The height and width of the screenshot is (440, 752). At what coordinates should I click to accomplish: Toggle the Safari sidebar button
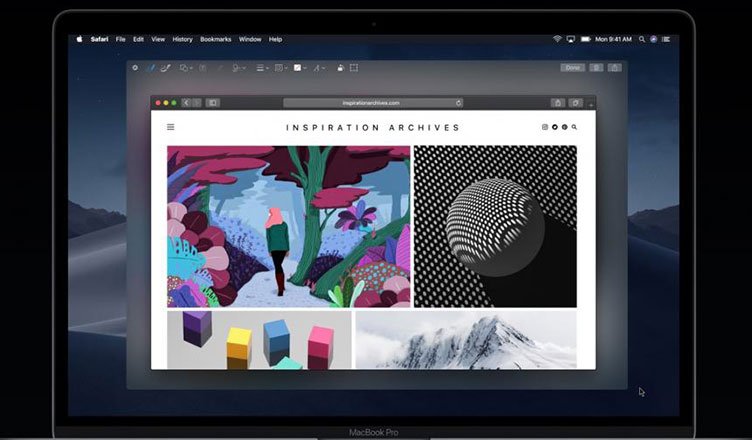pyautogui.click(x=213, y=103)
